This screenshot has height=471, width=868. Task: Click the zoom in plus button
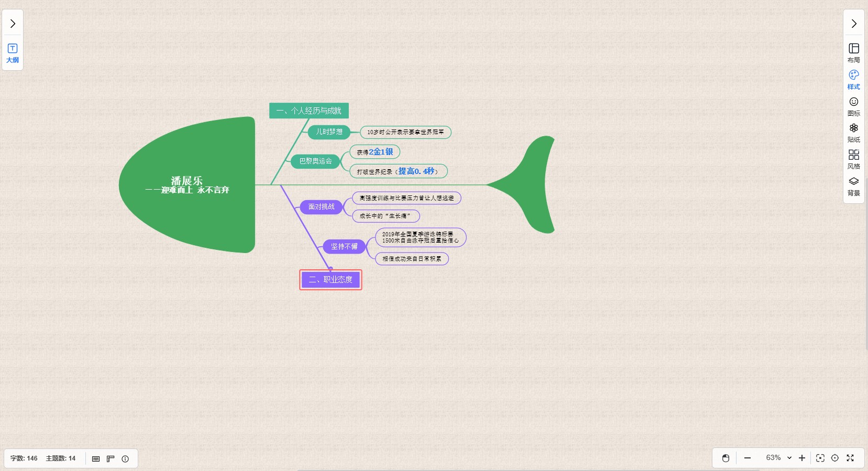(801, 458)
